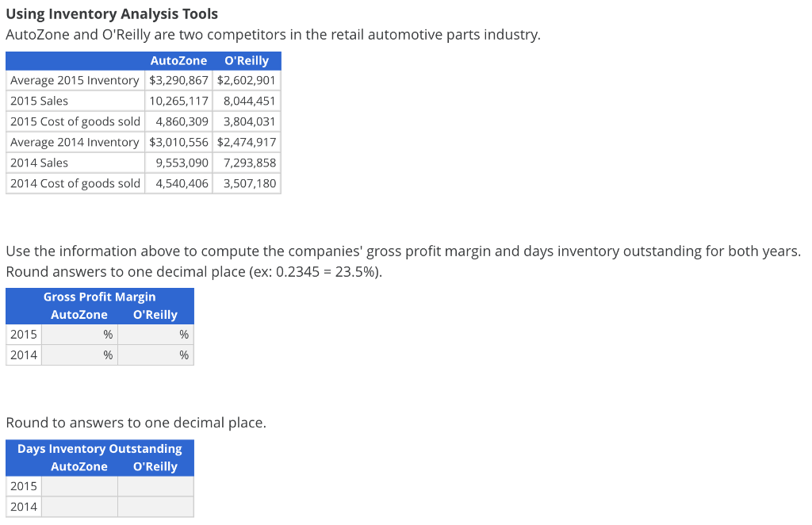Select the AutoZone column header in data table

click(178, 60)
